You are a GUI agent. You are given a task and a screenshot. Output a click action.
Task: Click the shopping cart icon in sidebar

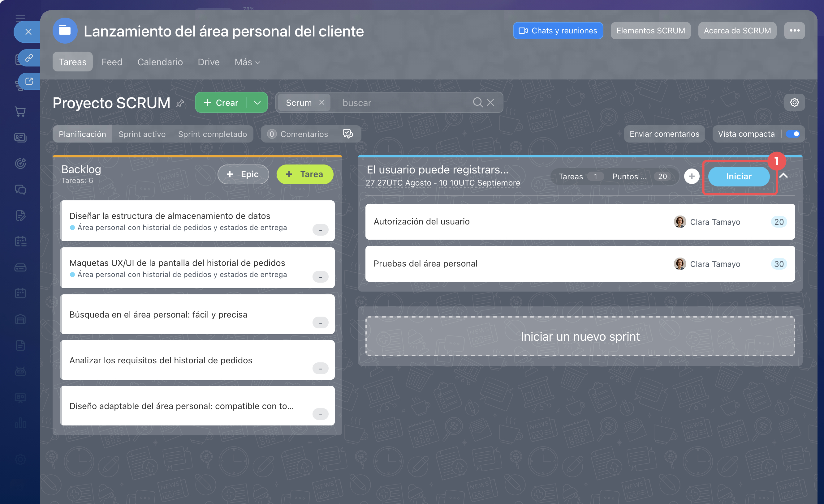point(20,112)
